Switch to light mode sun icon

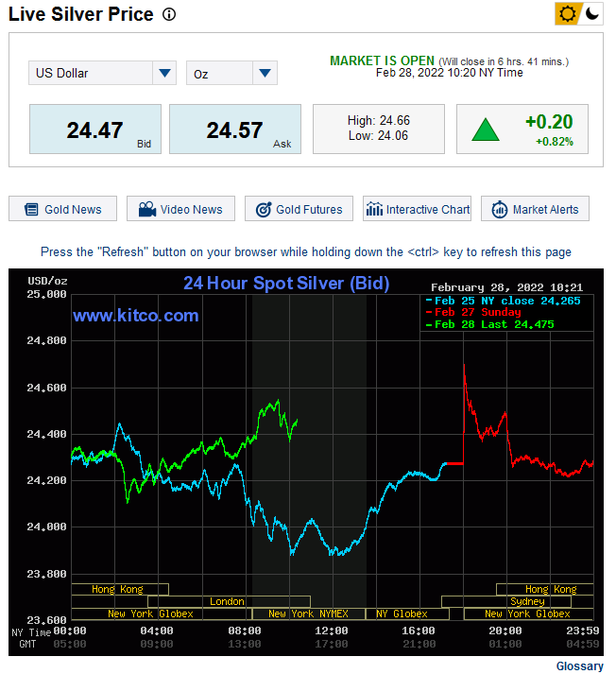pyautogui.click(x=567, y=14)
